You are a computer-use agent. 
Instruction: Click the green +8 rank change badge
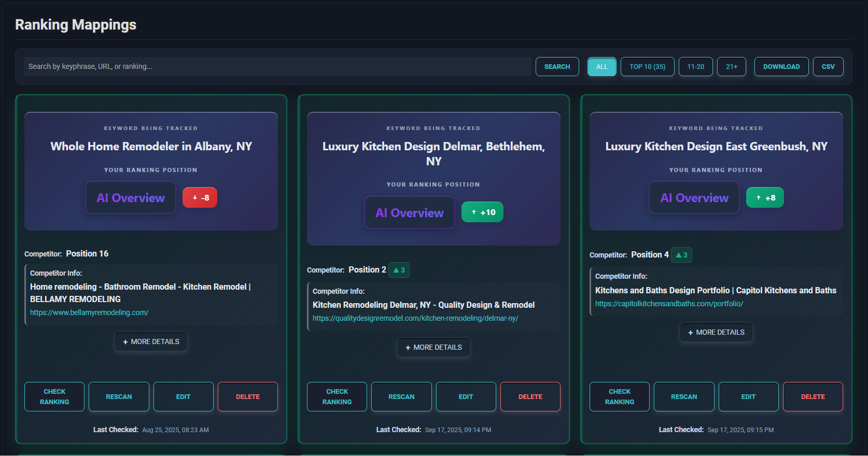point(765,197)
